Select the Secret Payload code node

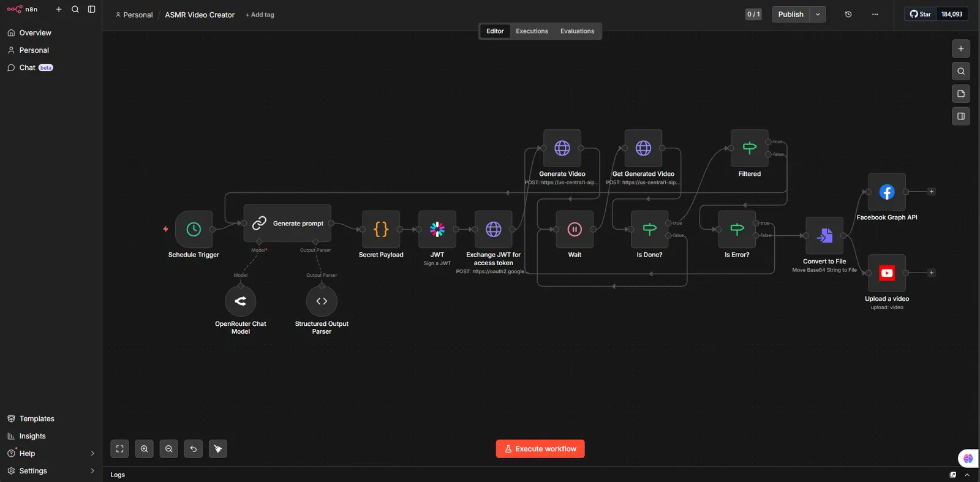(x=381, y=230)
